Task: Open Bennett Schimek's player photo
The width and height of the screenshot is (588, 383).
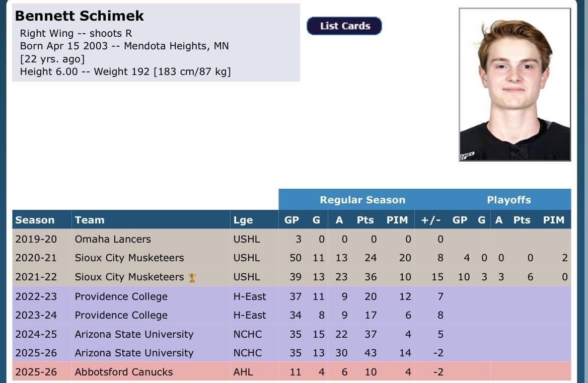Action: (514, 85)
